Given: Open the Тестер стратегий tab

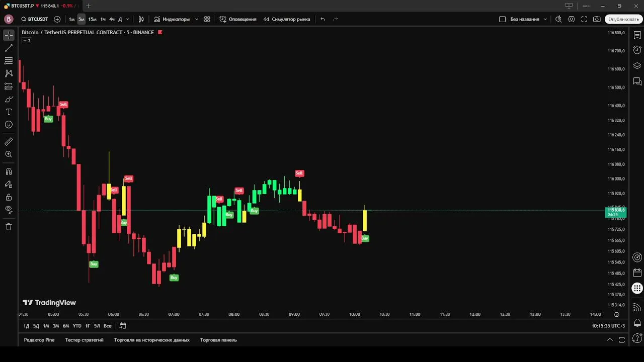Looking at the screenshot, I should [x=84, y=340].
